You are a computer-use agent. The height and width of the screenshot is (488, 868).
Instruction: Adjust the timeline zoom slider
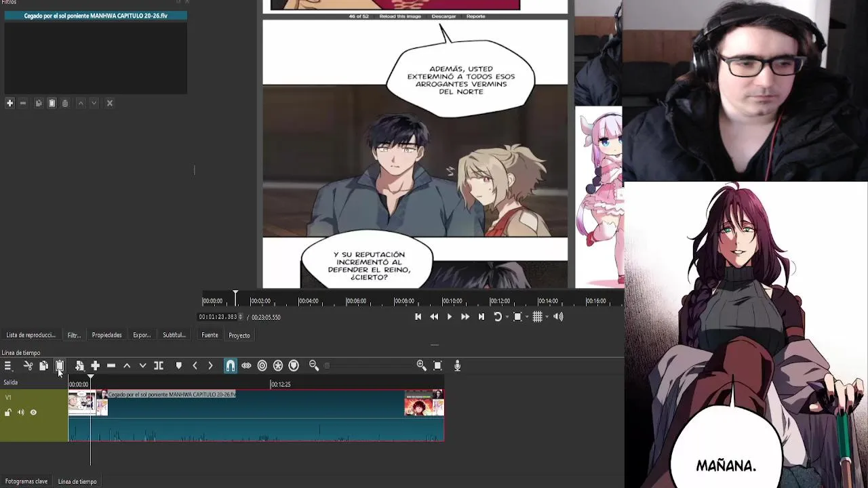tap(370, 365)
